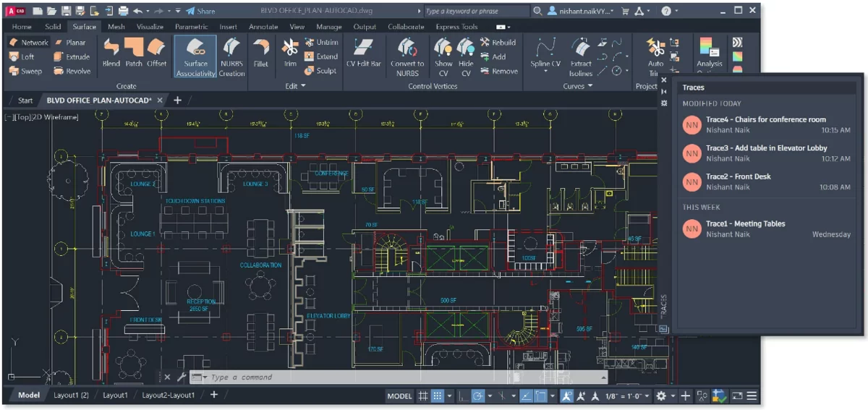Activate the Patch surface tool
The width and height of the screenshot is (868, 410).
pyautogui.click(x=134, y=53)
